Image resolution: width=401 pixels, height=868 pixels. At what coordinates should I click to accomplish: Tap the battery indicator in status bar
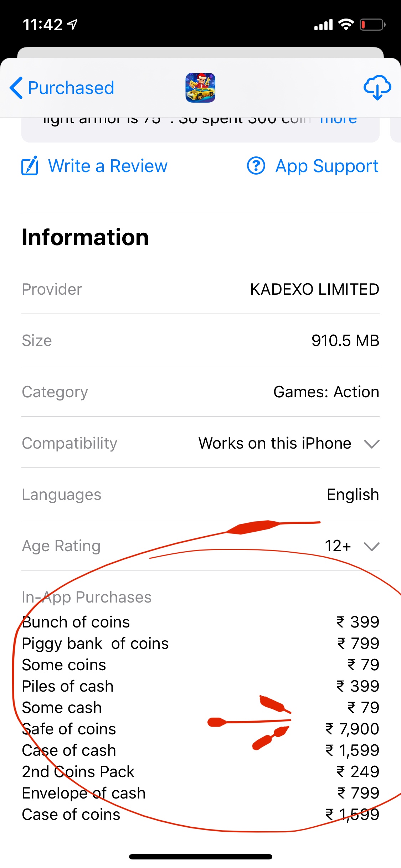pos(372,25)
